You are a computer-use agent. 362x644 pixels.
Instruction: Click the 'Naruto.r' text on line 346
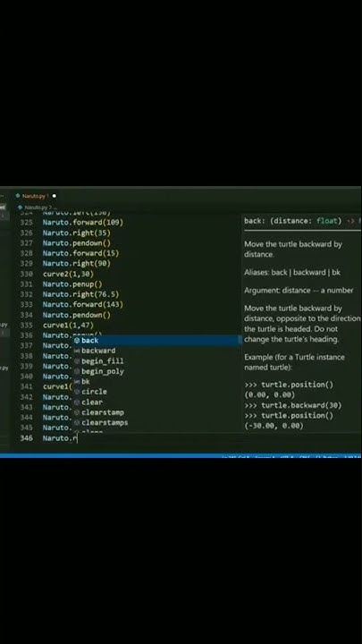tap(60, 438)
